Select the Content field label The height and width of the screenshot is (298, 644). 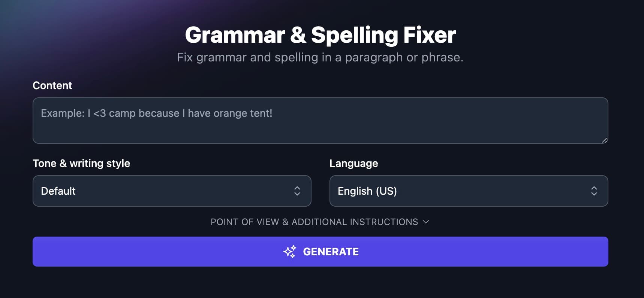[52, 85]
